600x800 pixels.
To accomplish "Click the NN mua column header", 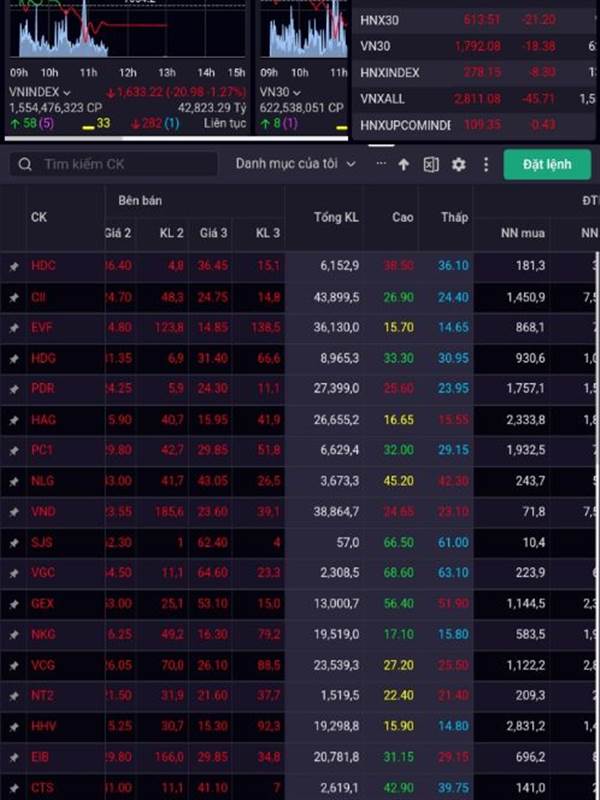I will 522,234.
